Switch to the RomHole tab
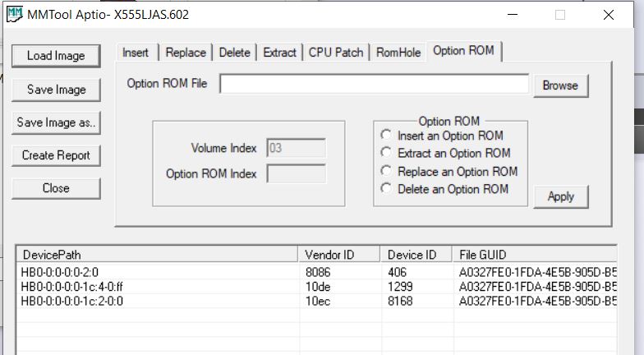 click(398, 53)
